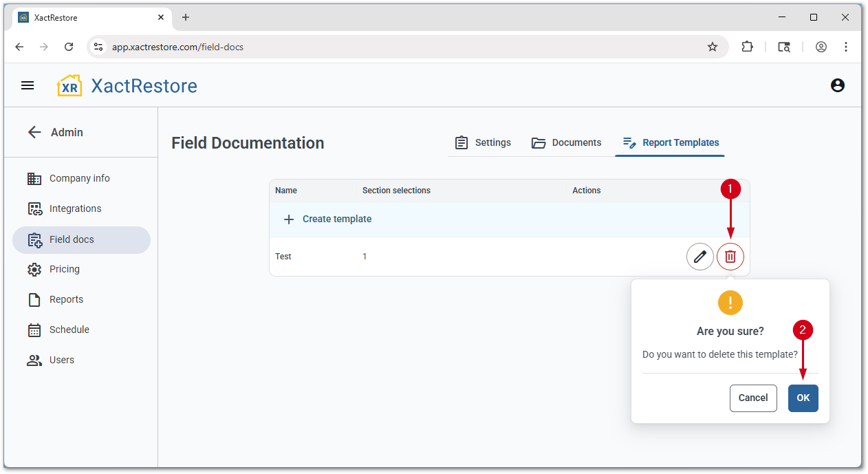Open Company info in the sidebar
868x474 pixels.
point(79,178)
